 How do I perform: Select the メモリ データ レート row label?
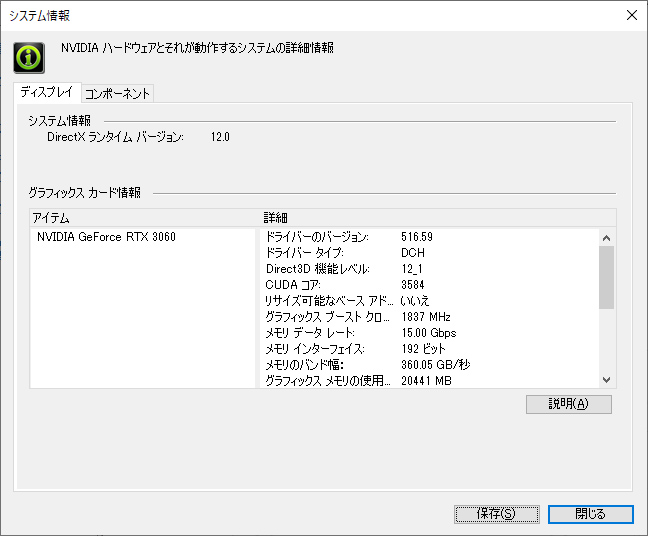(x=310, y=333)
